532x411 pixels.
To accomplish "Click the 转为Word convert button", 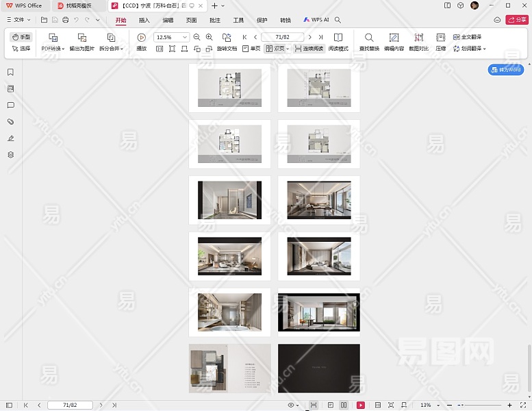I will pos(506,70).
